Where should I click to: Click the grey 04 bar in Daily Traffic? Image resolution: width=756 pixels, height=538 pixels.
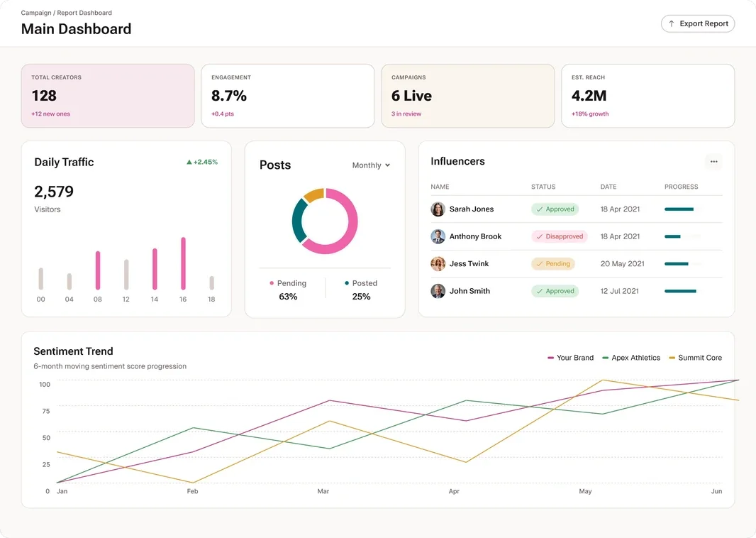(x=70, y=282)
